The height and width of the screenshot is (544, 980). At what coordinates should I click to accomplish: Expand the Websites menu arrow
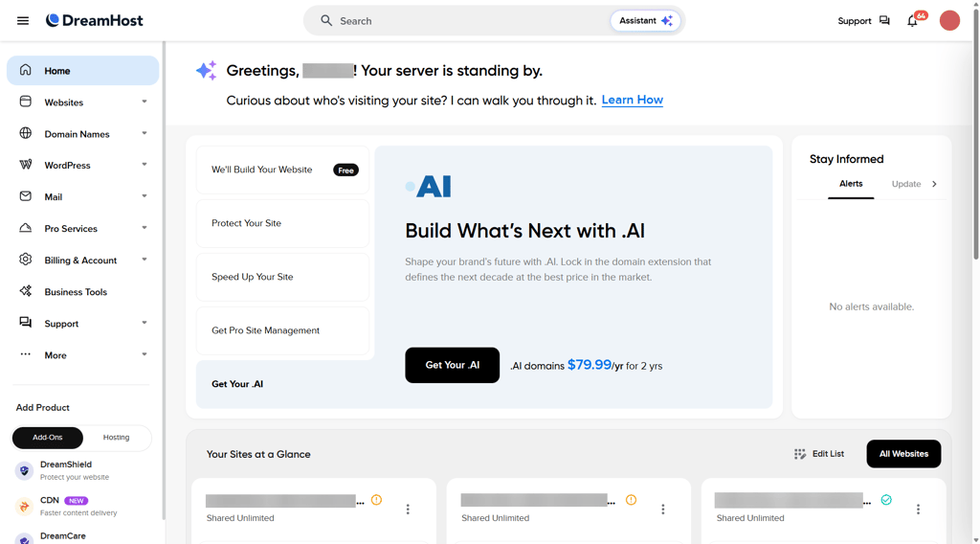click(145, 102)
